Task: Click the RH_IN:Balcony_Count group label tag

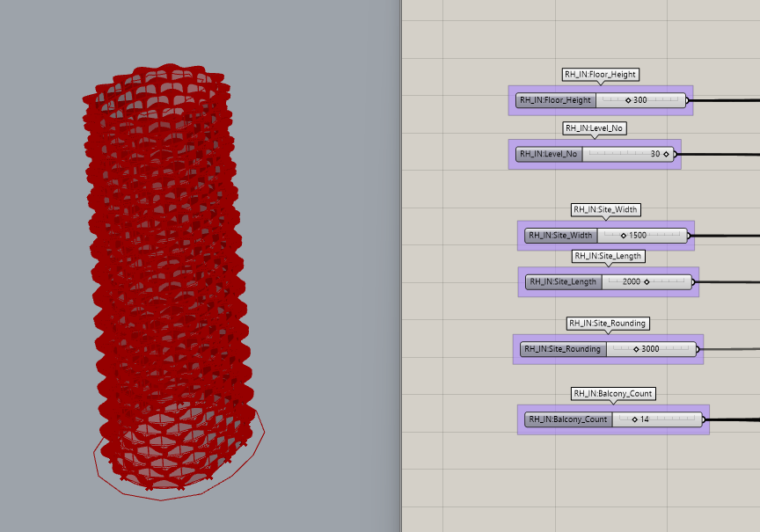Action: pos(613,393)
